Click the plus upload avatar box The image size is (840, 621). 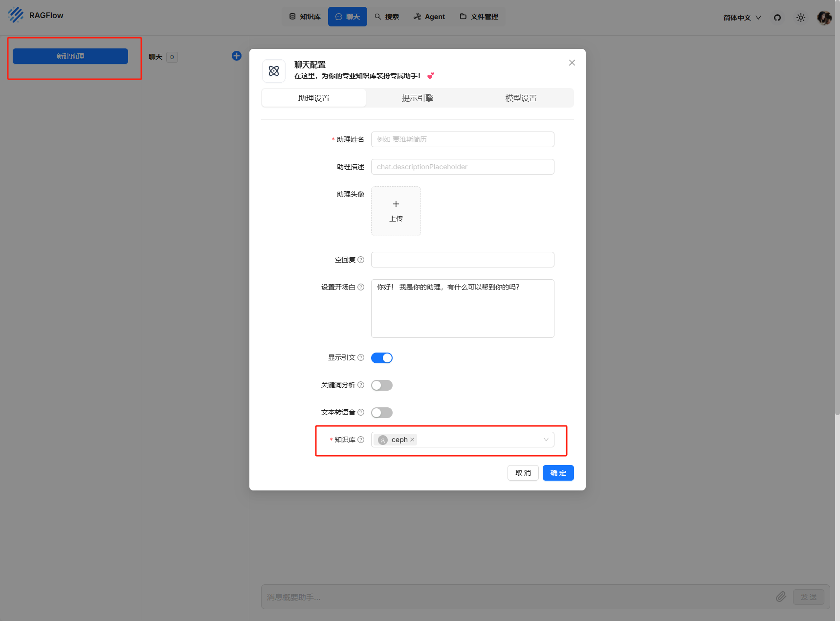point(396,211)
